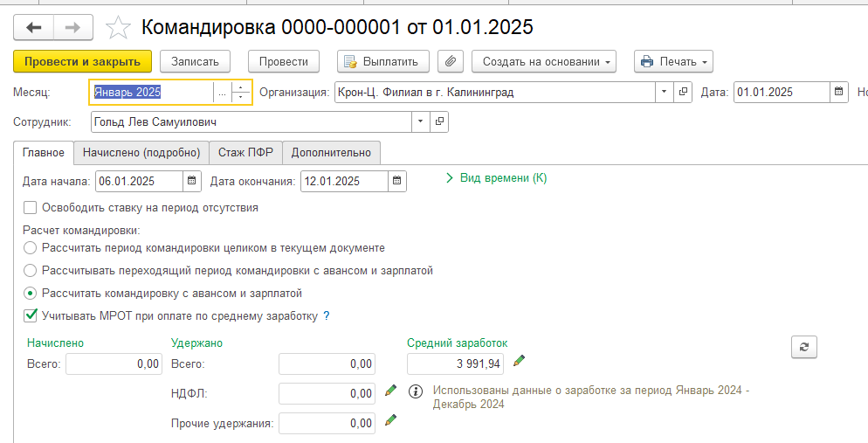Open attached files via the paperclip icon
This screenshot has width=868, height=443.
click(450, 61)
